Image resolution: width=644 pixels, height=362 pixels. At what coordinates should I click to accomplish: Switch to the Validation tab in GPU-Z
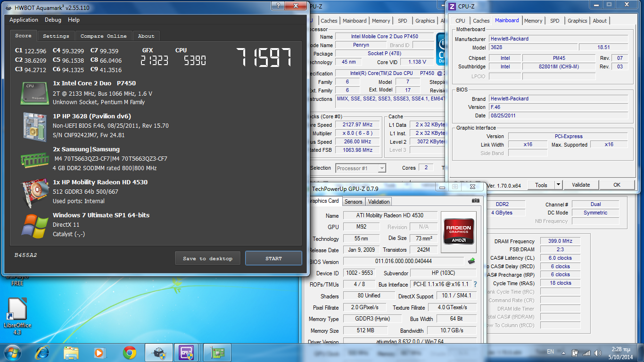click(379, 202)
